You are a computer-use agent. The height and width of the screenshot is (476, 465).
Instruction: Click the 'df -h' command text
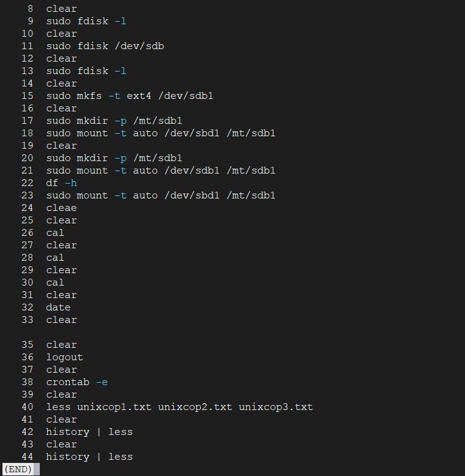click(62, 183)
